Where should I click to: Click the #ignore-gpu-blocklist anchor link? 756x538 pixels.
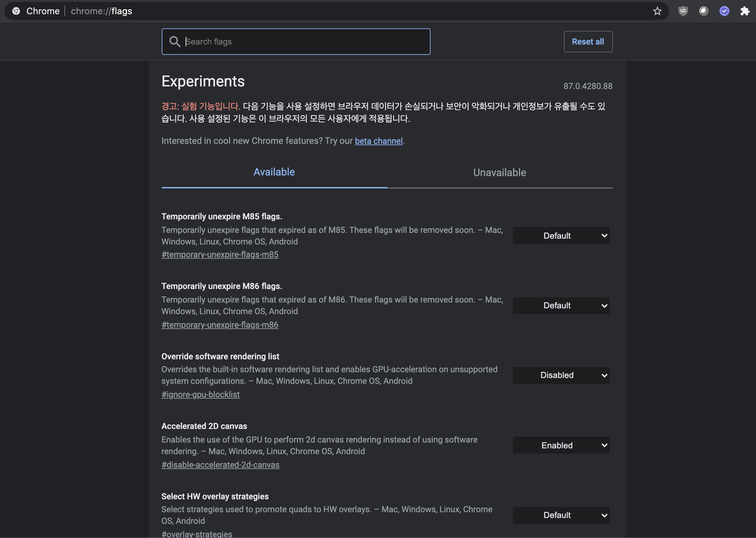point(200,394)
